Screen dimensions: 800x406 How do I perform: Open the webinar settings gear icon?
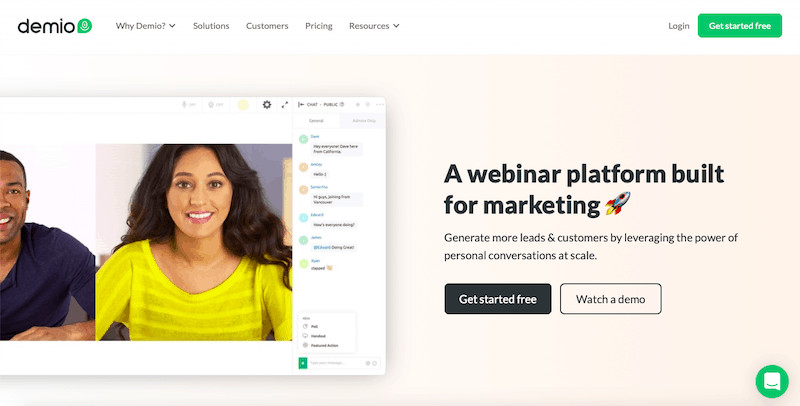coord(267,105)
